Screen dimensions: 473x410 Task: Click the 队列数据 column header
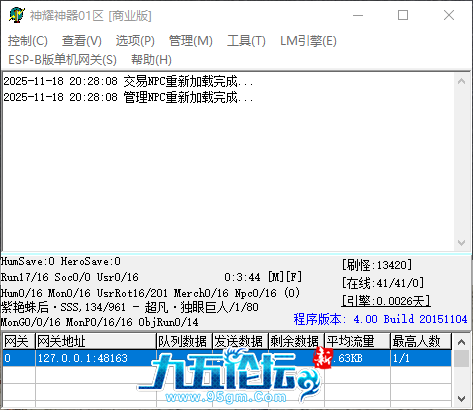pos(184,341)
